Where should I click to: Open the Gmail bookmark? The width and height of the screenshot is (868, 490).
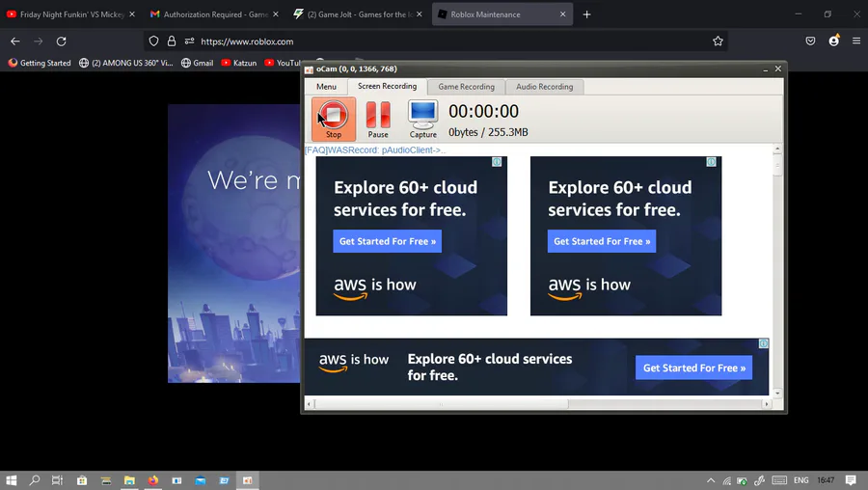pyautogui.click(x=197, y=63)
